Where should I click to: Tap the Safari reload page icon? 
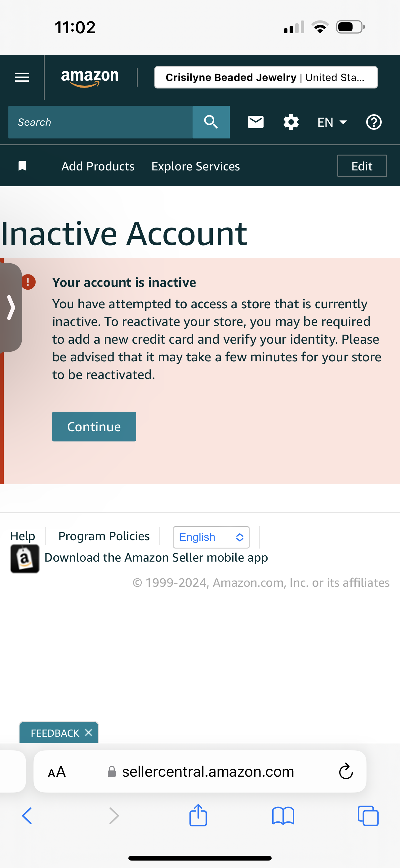pyautogui.click(x=346, y=771)
